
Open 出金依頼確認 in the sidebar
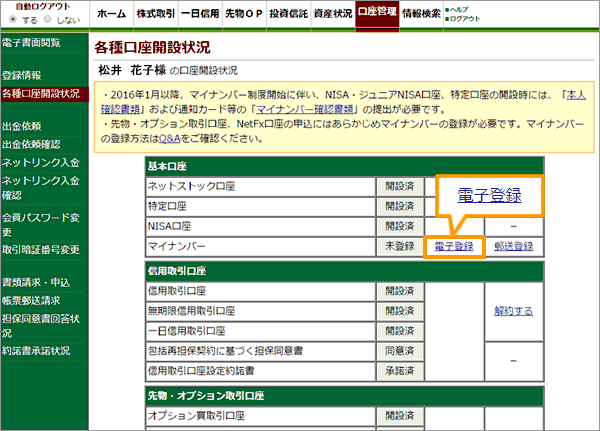tap(31, 144)
